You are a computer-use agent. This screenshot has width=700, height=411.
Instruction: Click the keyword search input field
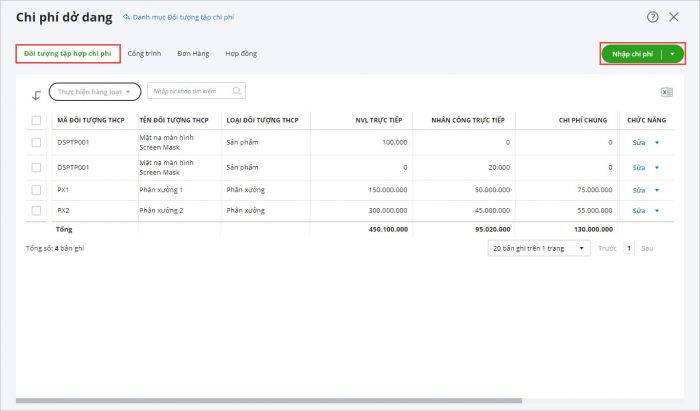coord(188,91)
